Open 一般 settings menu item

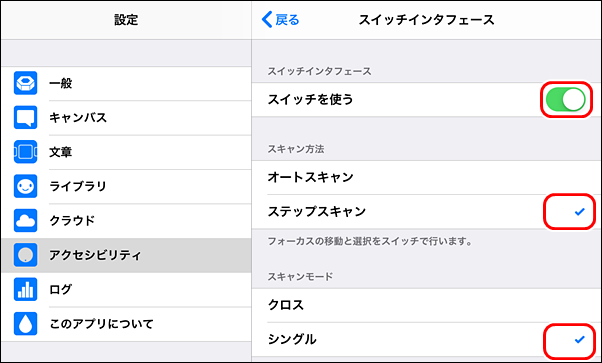click(x=126, y=83)
